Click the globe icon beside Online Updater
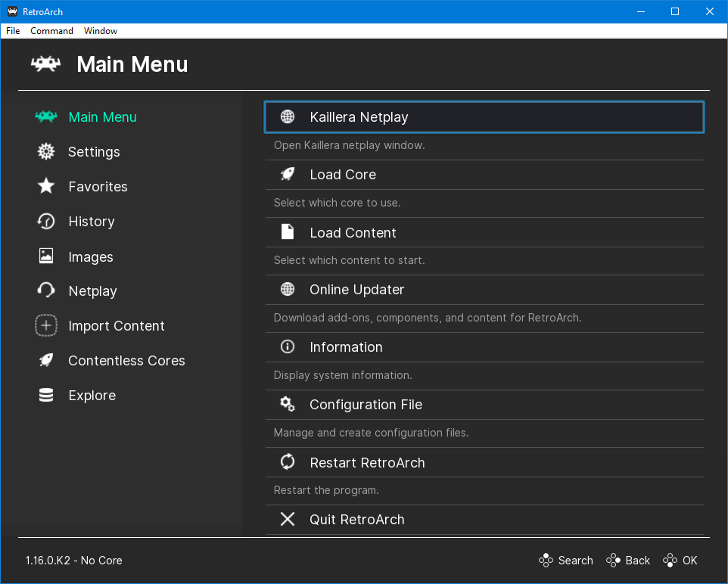Viewport: 728px width, 584px height. (288, 289)
